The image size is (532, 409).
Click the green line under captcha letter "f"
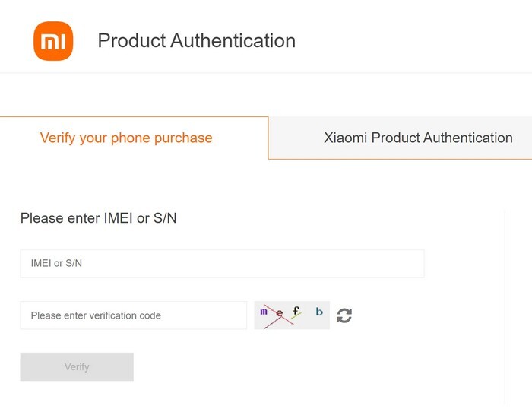click(296, 317)
